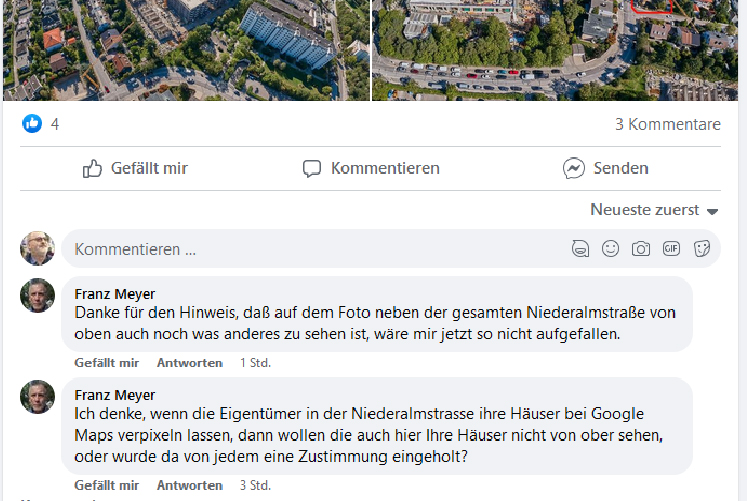Open the Neueste zuerst sorting dropdown
The image size is (747, 501).
click(x=655, y=210)
